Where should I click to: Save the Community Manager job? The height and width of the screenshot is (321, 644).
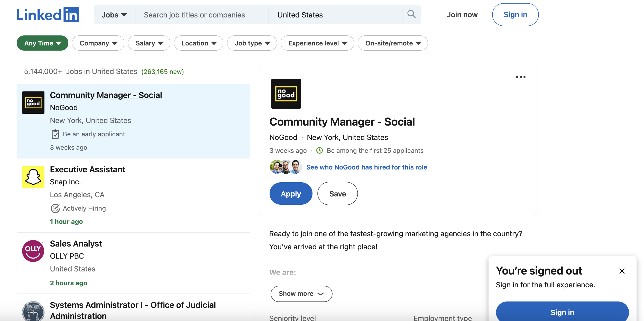pos(338,194)
